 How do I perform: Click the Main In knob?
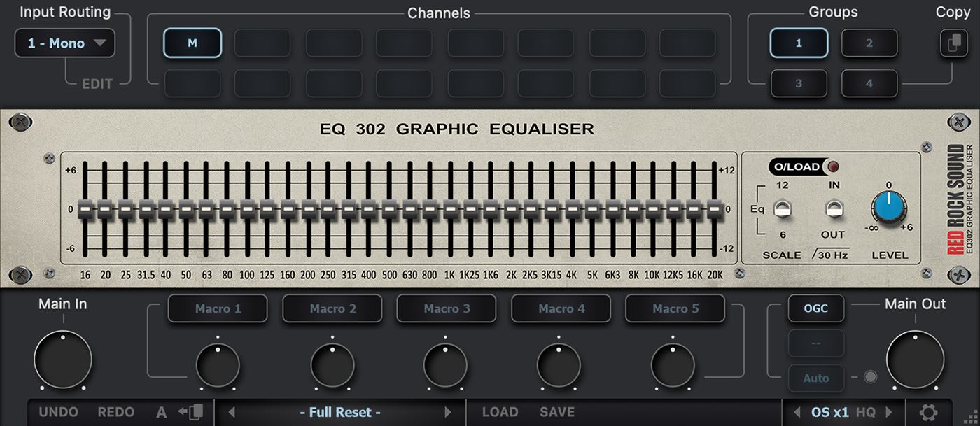pyautogui.click(x=63, y=360)
